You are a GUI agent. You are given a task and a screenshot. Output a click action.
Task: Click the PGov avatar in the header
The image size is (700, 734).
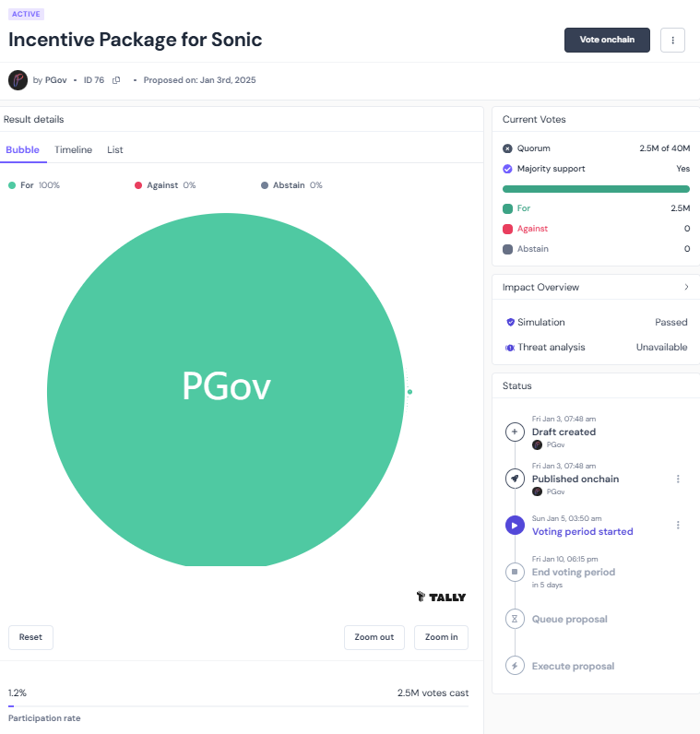(18, 80)
